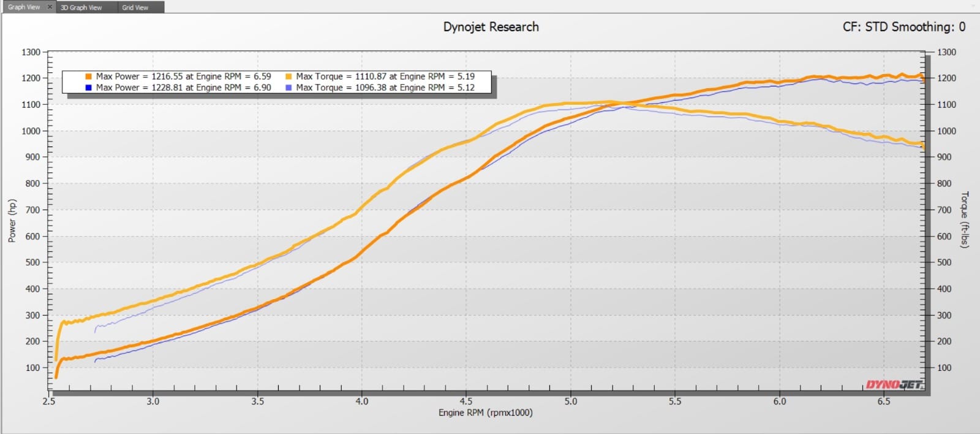Open the Grid View tab
The height and width of the screenshot is (434, 980).
click(x=135, y=7)
